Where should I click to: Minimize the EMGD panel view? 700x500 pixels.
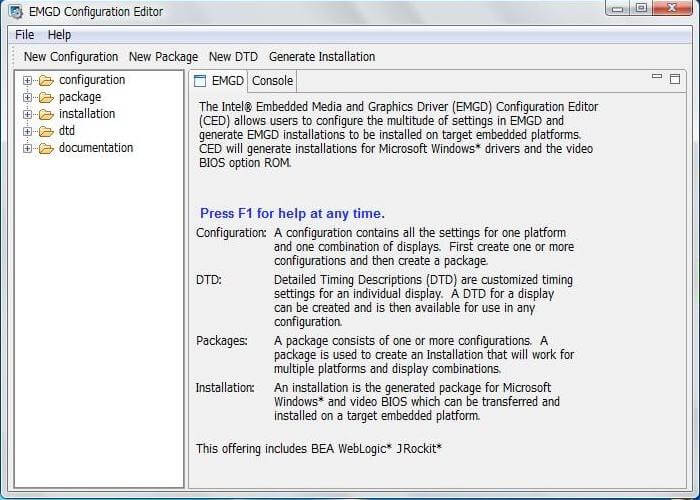(657, 76)
